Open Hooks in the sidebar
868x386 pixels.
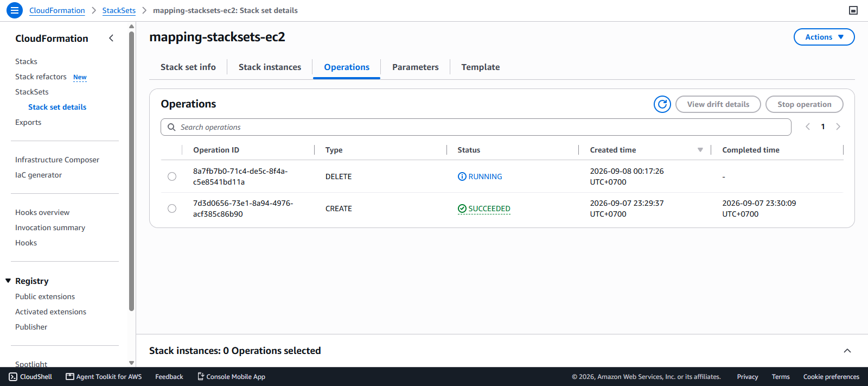[26, 243]
